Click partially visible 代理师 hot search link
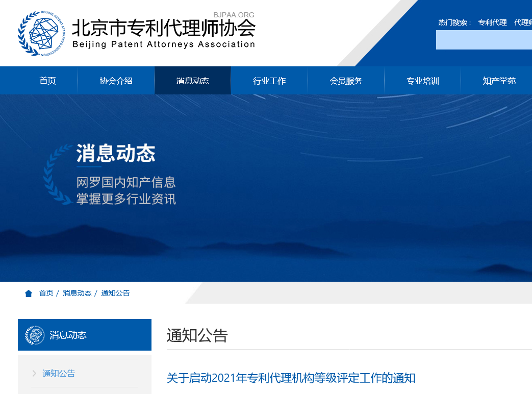 pyautogui.click(x=523, y=23)
